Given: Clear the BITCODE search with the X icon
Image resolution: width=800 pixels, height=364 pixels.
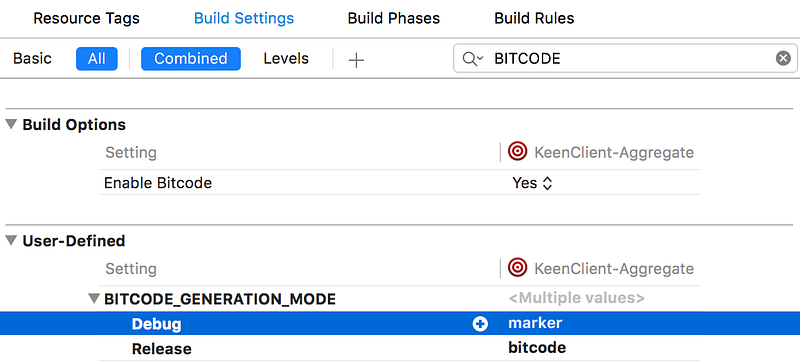Looking at the screenshot, I should point(783,59).
